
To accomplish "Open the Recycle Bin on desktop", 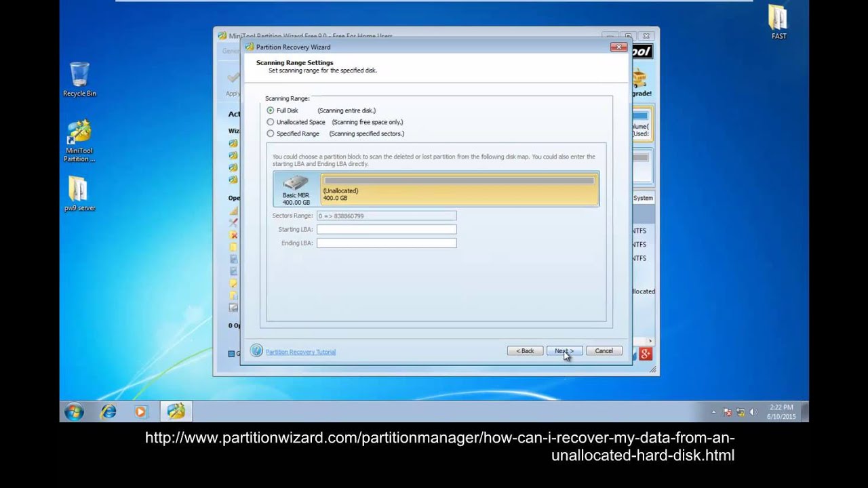I will 79,79.
